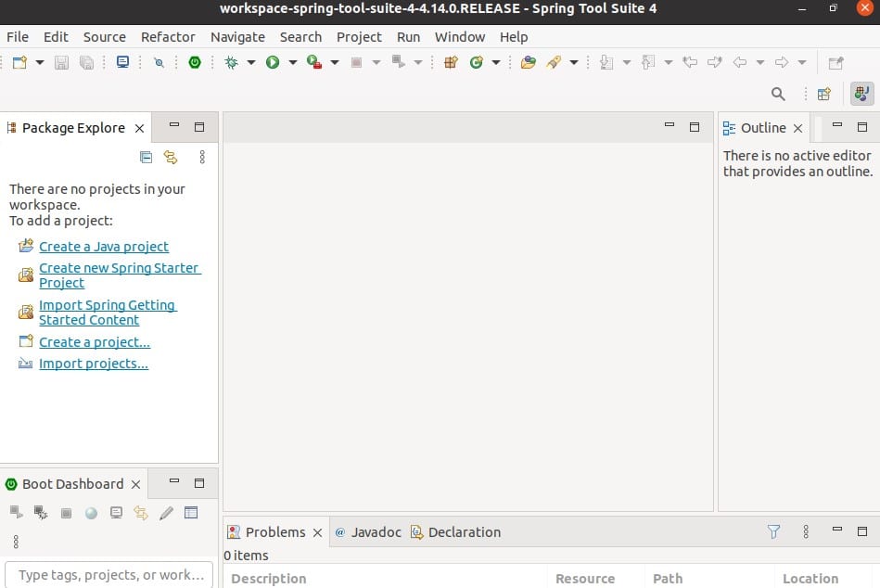Expand the Back history dropdown arrow
880x588 pixels.
[x=759, y=62]
